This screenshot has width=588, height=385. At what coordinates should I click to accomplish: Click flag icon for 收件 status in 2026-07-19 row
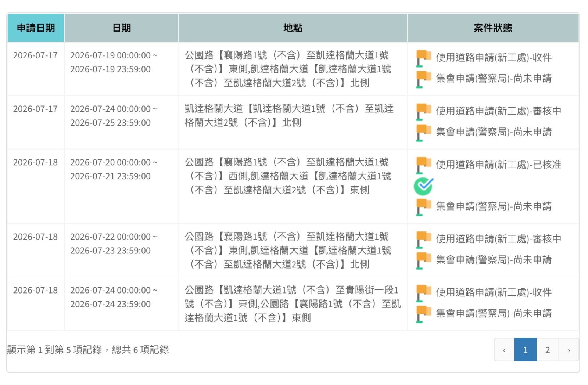[423, 58]
